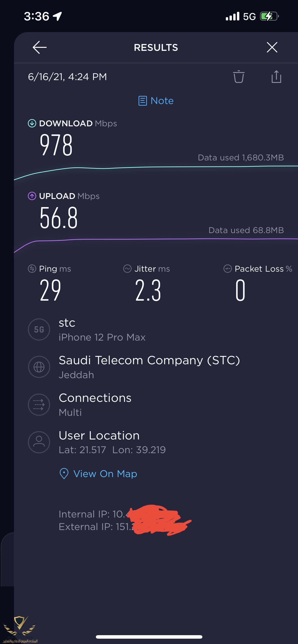Tap the User Location person icon
The height and width of the screenshot is (644, 298).
[x=39, y=442]
